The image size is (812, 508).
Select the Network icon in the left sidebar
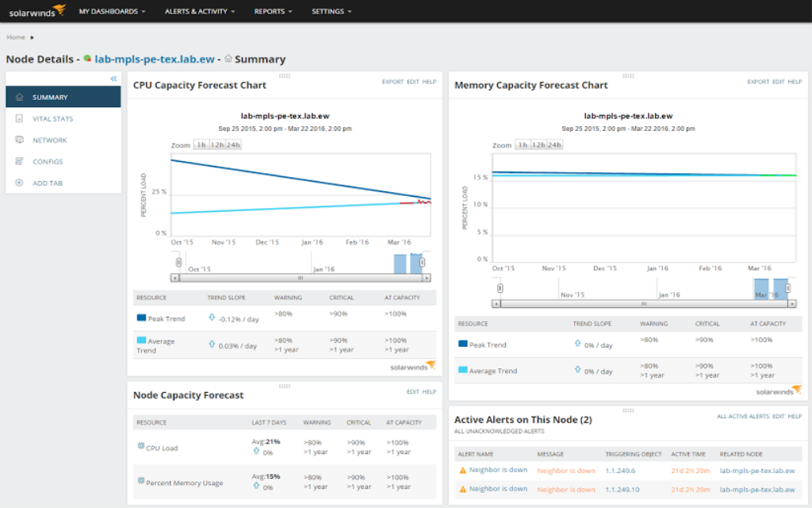click(x=19, y=140)
